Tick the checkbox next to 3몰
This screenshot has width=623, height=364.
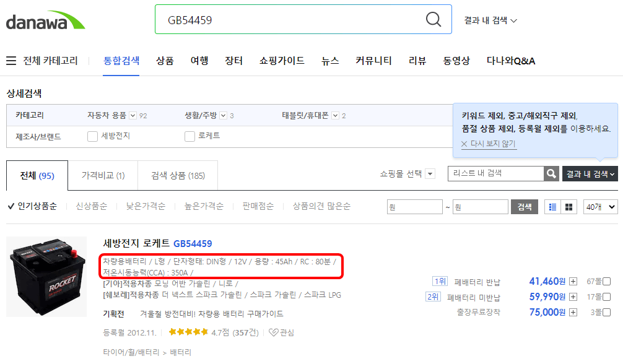(x=607, y=313)
